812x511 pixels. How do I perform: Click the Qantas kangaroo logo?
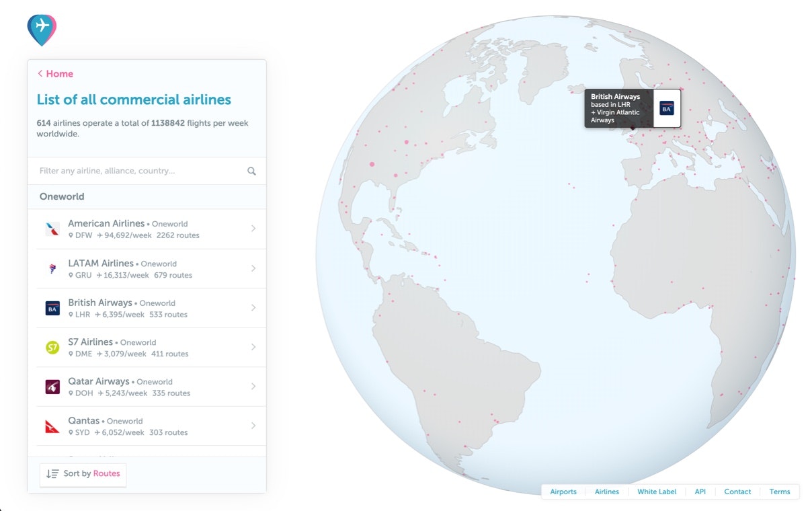52,426
